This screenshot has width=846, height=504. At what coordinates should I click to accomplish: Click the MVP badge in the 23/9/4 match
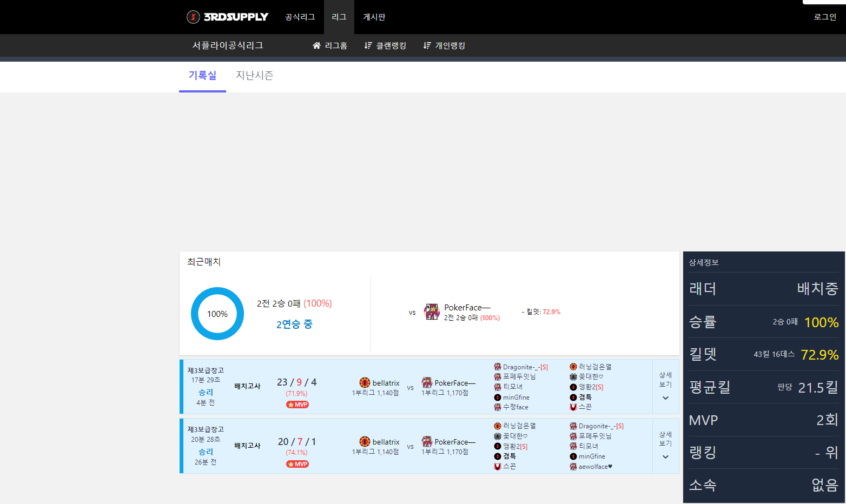298,404
